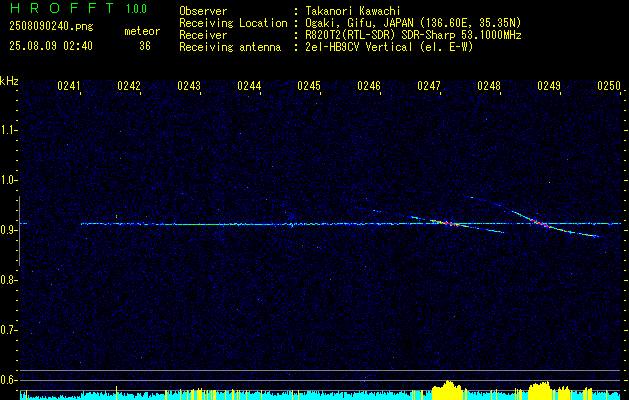Image resolution: width=629 pixels, height=400 pixels.
Task: Click the 0249 time axis marker
Action: click(x=548, y=86)
